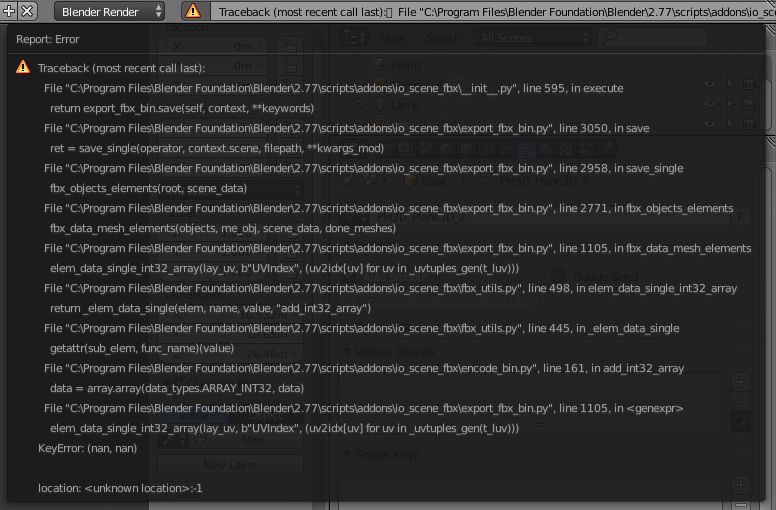Collapse the Vertex Groups panel behind the popup
Viewport: 776px width, 510px height.
[347, 352]
